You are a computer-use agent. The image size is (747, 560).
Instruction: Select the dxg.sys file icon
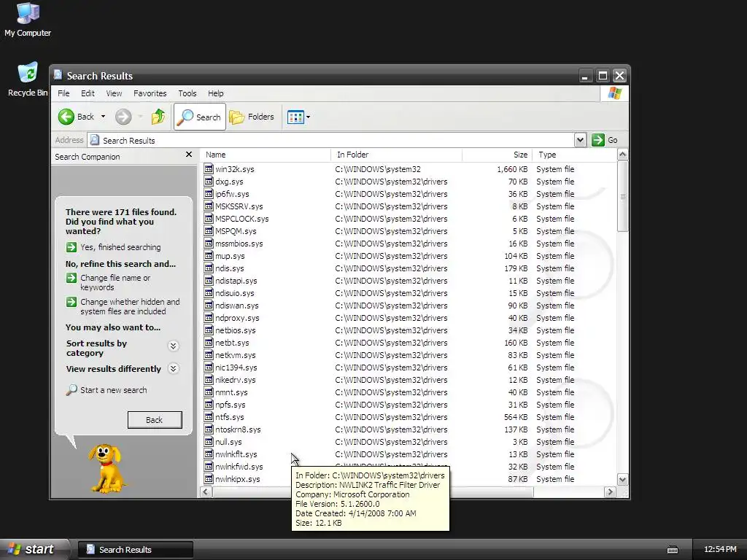click(208, 181)
